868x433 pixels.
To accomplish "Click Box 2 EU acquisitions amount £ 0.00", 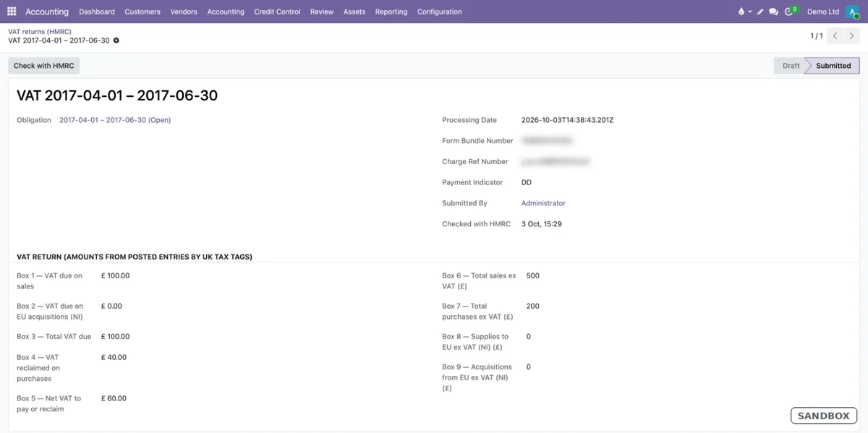I will 111,306.
